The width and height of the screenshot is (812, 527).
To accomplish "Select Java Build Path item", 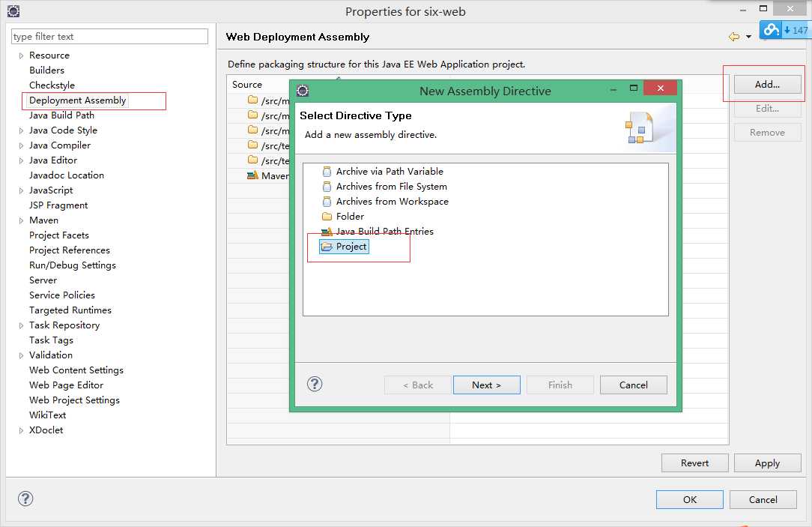I will coord(61,115).
